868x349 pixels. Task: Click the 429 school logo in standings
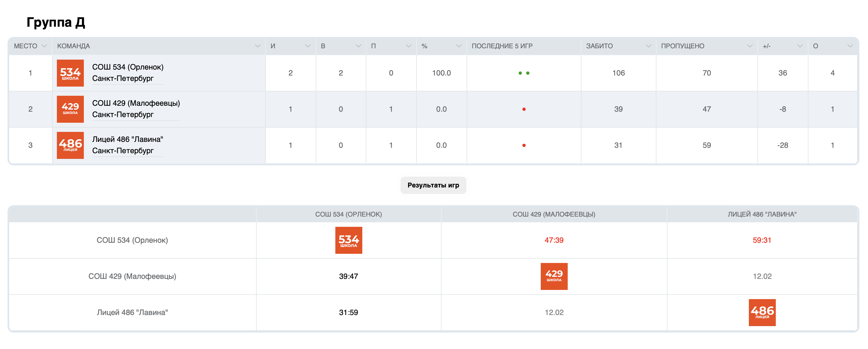point(70,109)
